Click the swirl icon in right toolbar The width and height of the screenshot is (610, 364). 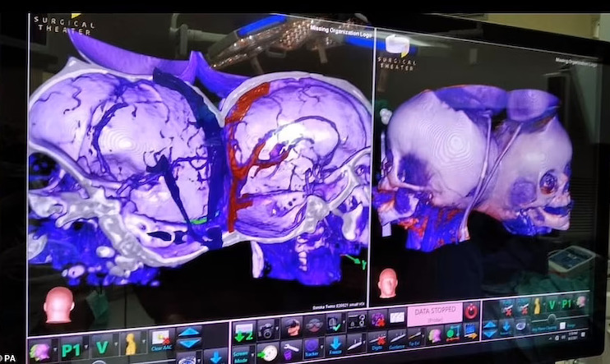[521, 326]
